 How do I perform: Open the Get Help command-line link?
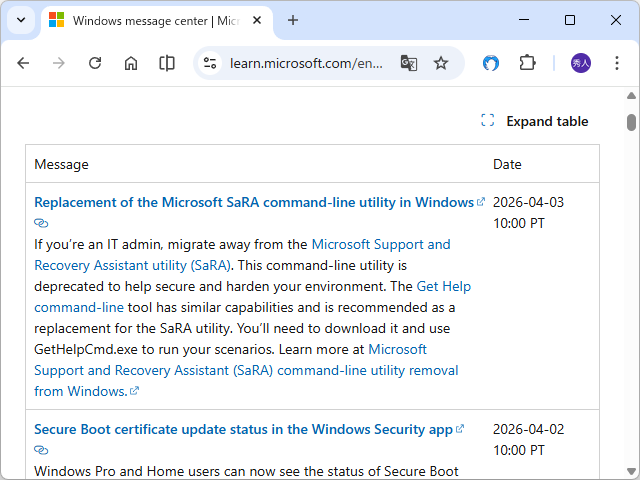coord(443,286)
